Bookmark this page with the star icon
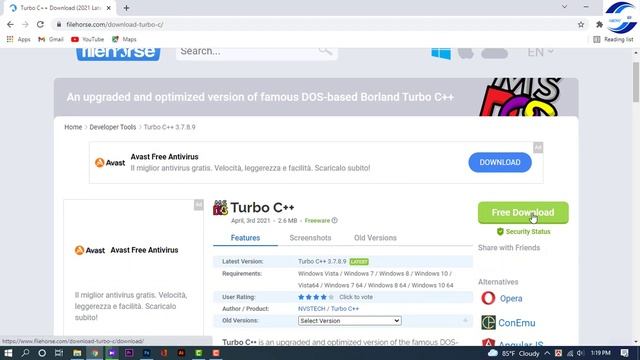Image resolution: width=640 pixels, height=360 pixels. coord(581,24)
